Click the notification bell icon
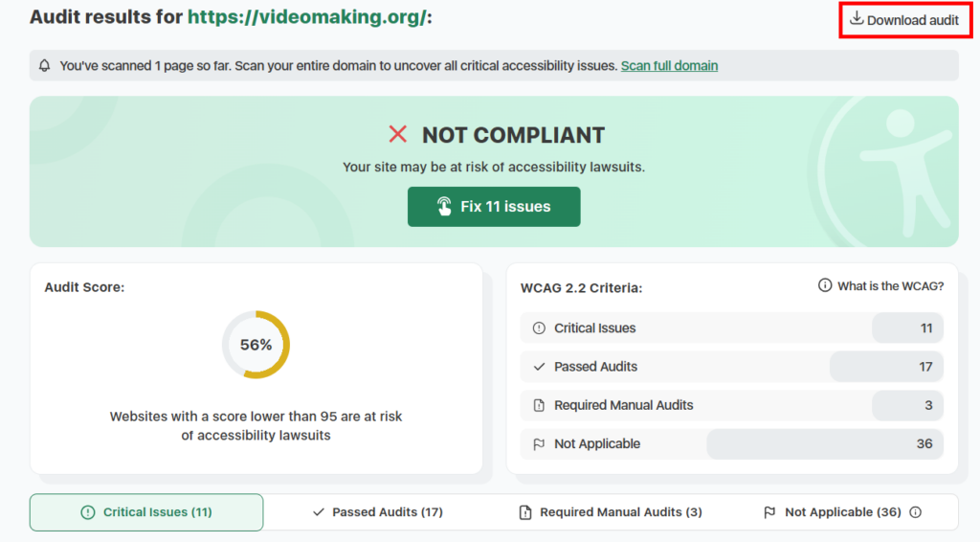Viewport: 980px width, 542px height. 45,66
